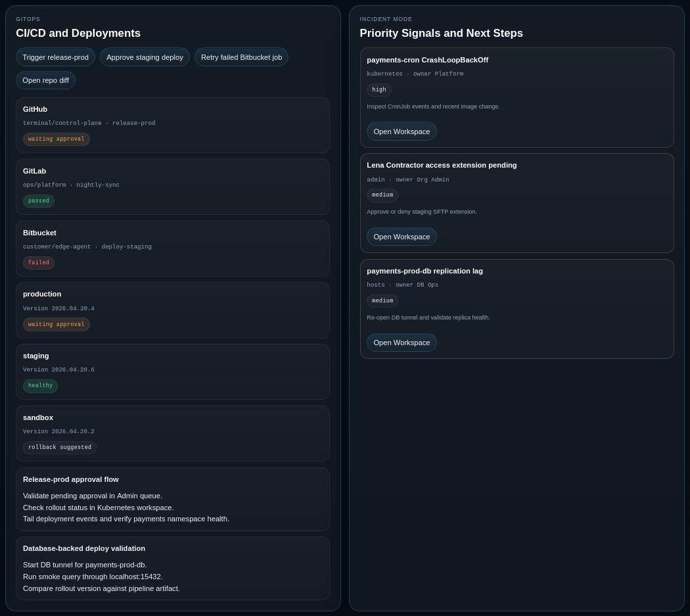Viewport: 690px width, 616px height.
Task: Open Workspace for payments-cron CrashLoopBackOff
Action: tap(402, 131)
